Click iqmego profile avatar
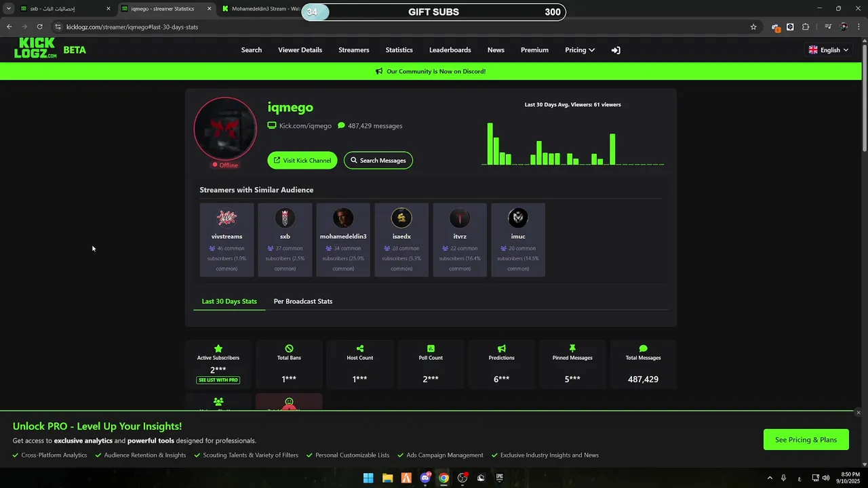The height and width of the screenshot is (488, 868). 225,129
